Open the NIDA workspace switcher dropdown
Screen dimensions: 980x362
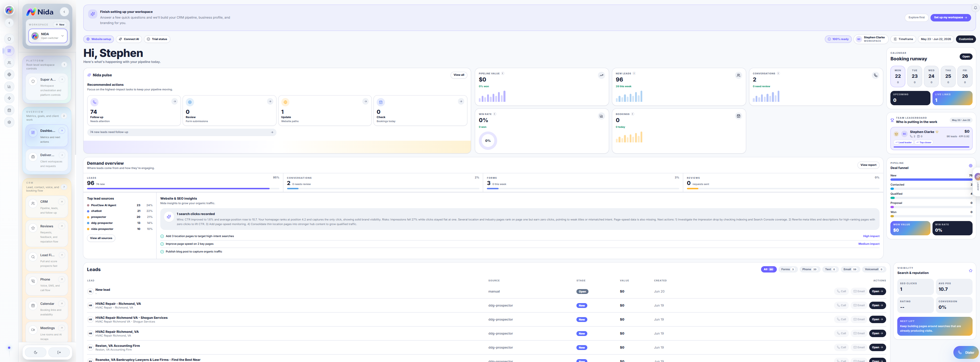(x=48, y=36)
